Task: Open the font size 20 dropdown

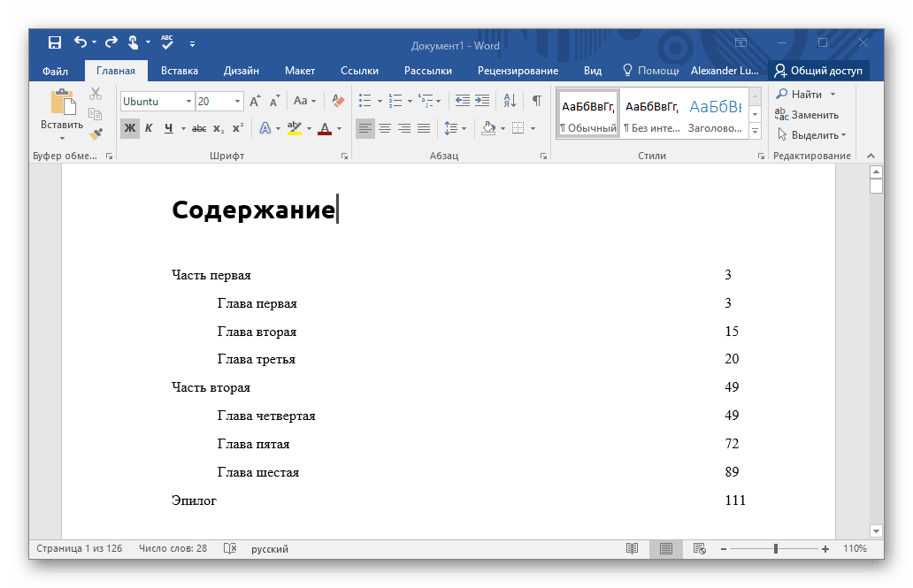Action: (x=237, y=102)
